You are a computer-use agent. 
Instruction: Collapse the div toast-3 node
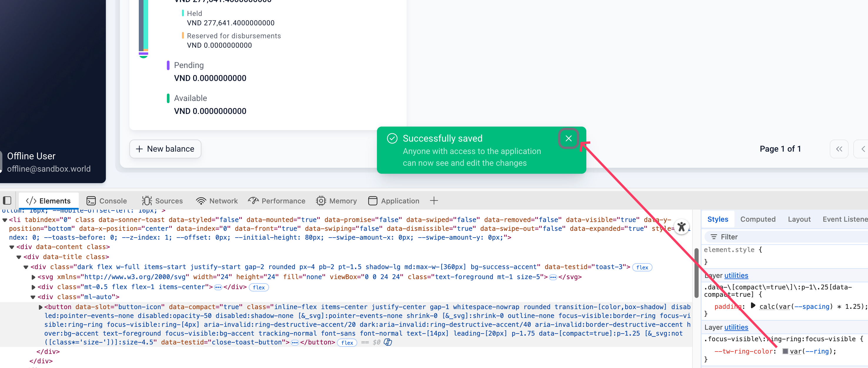[x=26, y=267]
